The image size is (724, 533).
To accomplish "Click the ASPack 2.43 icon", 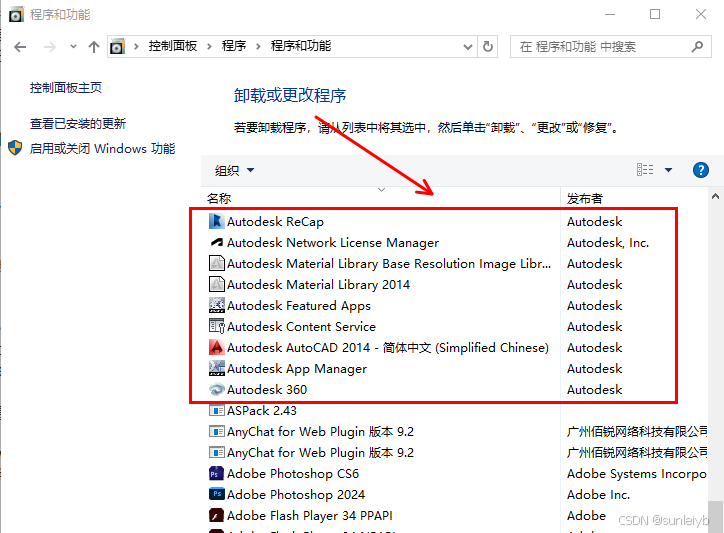I will pyautogui.click(x=217, y=411).
